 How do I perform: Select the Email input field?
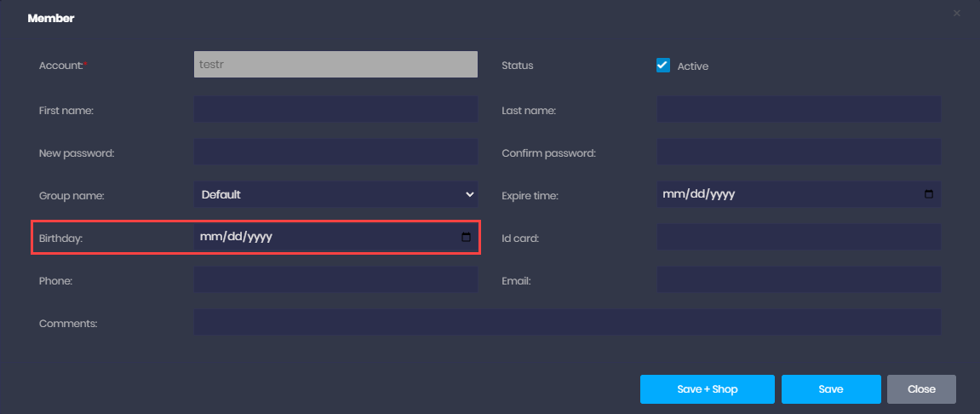pyautogui.click(x=799, y=279)
